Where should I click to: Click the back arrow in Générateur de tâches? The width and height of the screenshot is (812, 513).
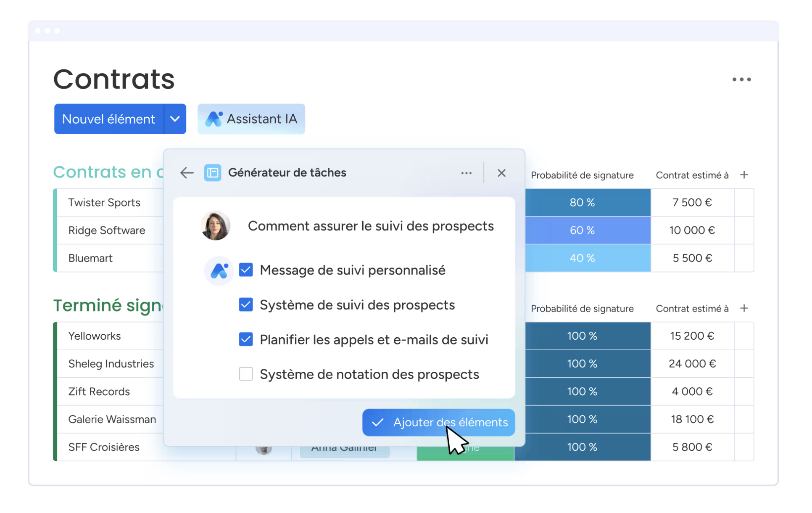coord(187,174)
